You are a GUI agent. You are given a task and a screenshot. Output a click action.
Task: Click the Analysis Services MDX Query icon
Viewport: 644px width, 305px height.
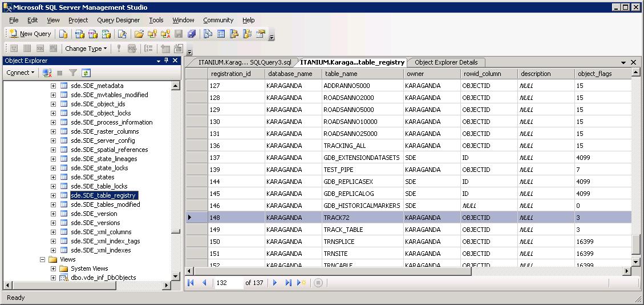pyautogui.click(x=80, y=34)
